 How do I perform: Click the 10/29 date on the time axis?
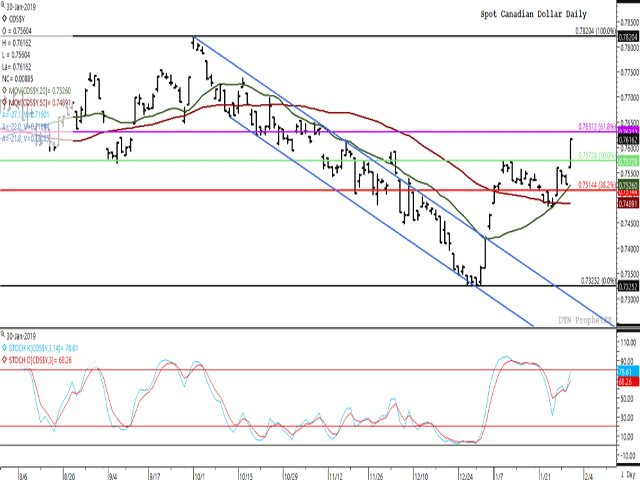coord(291,476)
